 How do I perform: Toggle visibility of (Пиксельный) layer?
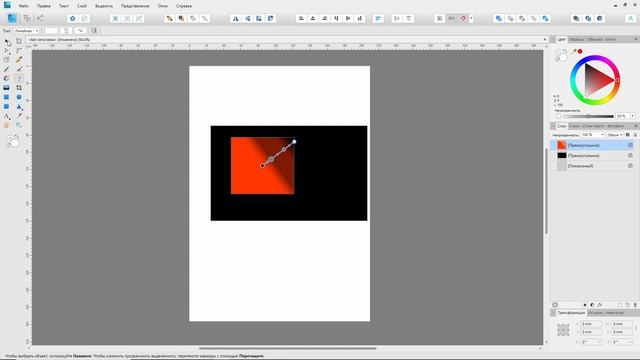click(x=630, y=166)
